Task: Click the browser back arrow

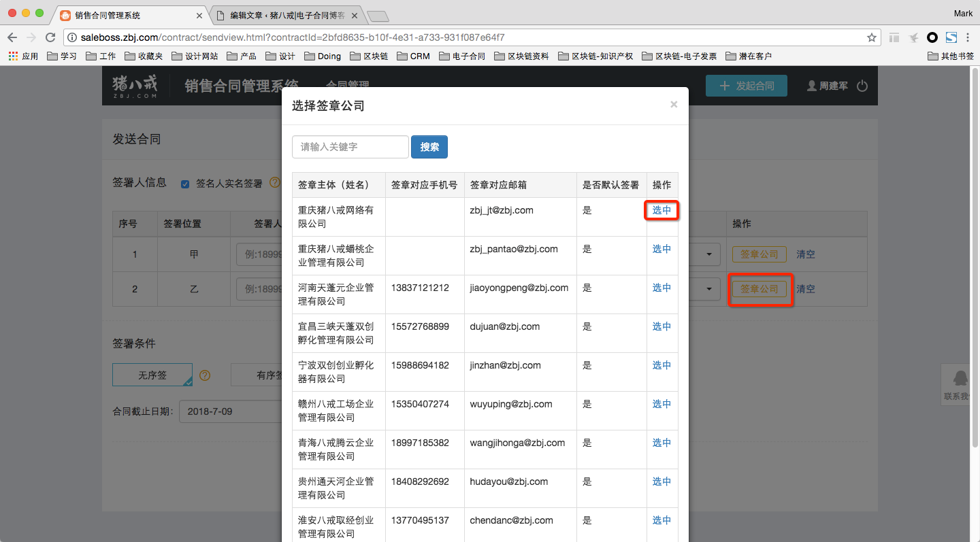Action: [12, 37]
